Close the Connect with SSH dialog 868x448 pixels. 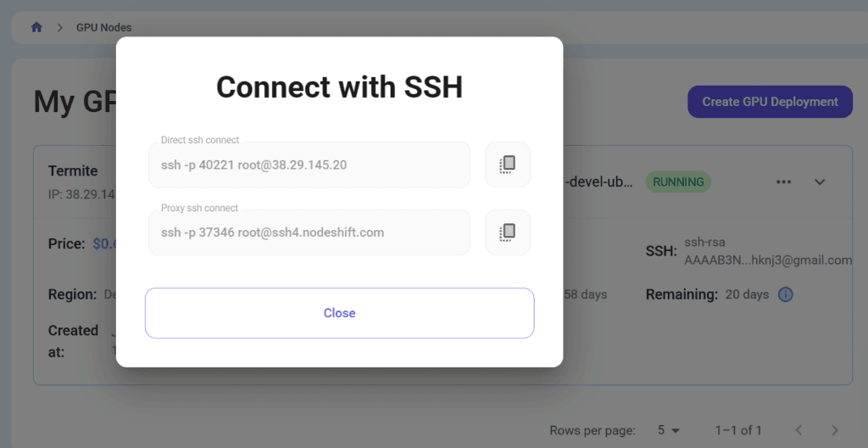[x=339, y=313]
